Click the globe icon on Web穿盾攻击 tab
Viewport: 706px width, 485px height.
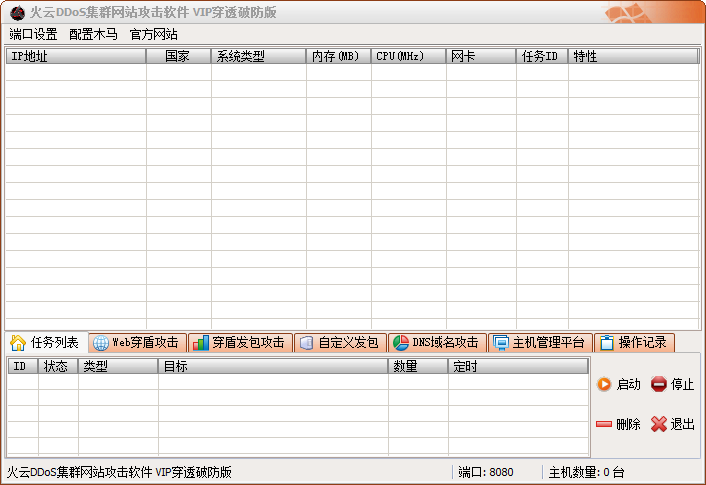[x=100, y=343]
